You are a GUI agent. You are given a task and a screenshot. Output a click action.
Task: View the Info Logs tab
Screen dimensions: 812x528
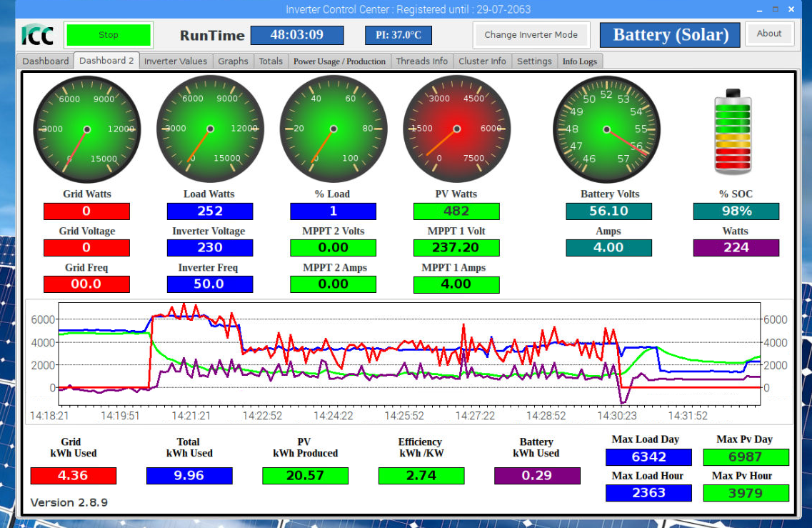579,61
